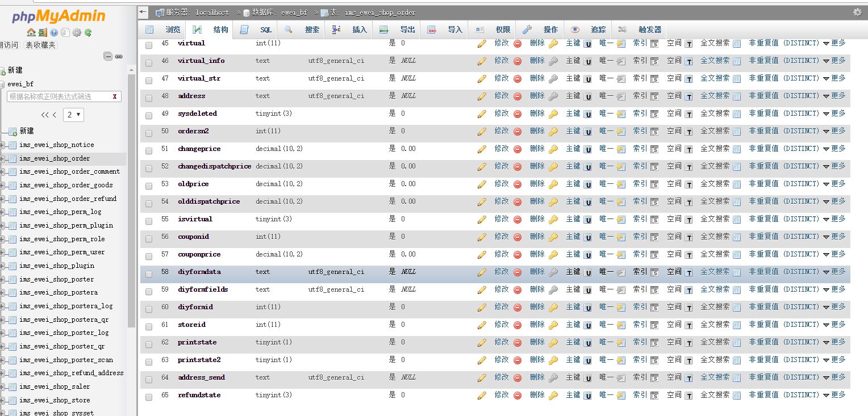Viewport: 868px width, 416px height.
Task: Click 删除 link for diyformfields row
Action: 537,289
